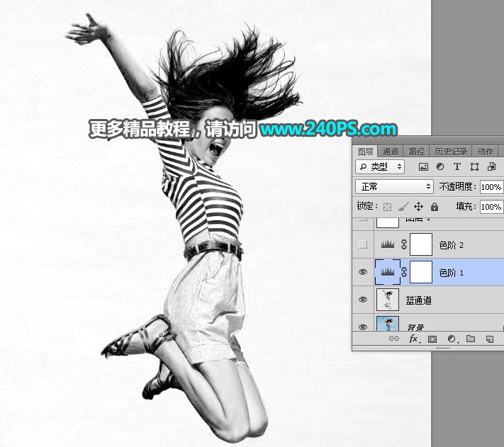Viewport: 504px width, 447px height.
Task: Filter layers by smart object type
Action: [x=491, y=167]
